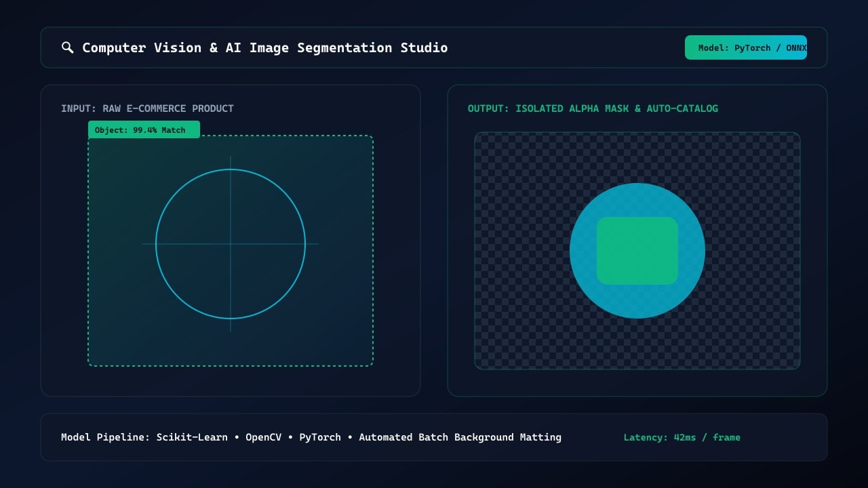Click the studio title text in header
Screen dimensions: 868x488
[x=265, y=47]
